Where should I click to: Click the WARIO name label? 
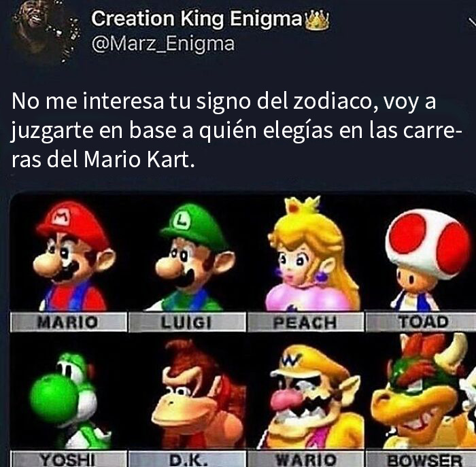(305, 460)
